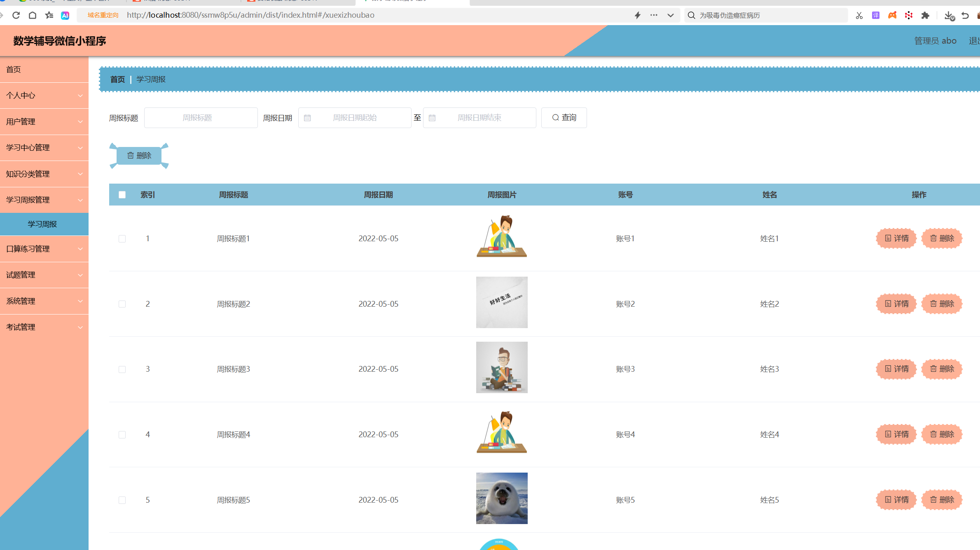Click the browser search box

click(766, 15)
